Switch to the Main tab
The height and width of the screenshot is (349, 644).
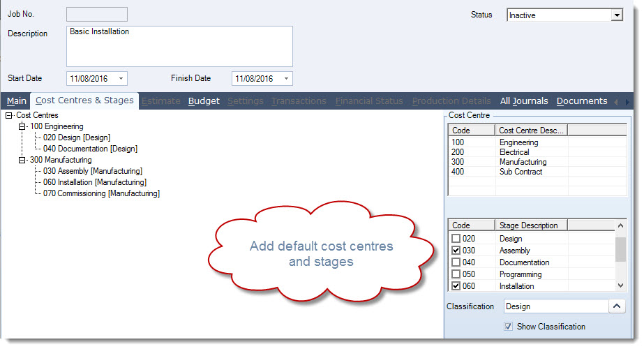[17, 101]
